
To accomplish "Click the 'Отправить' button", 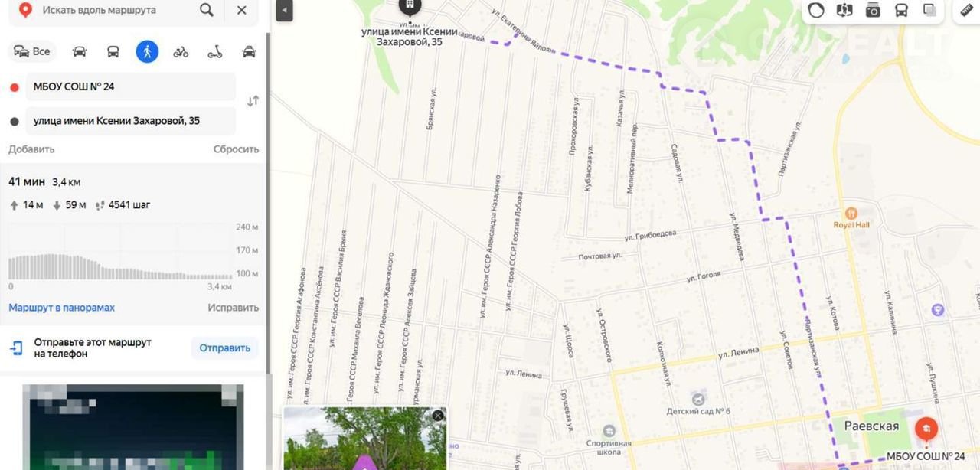I will pyautogui.click(x=224, y=348).
